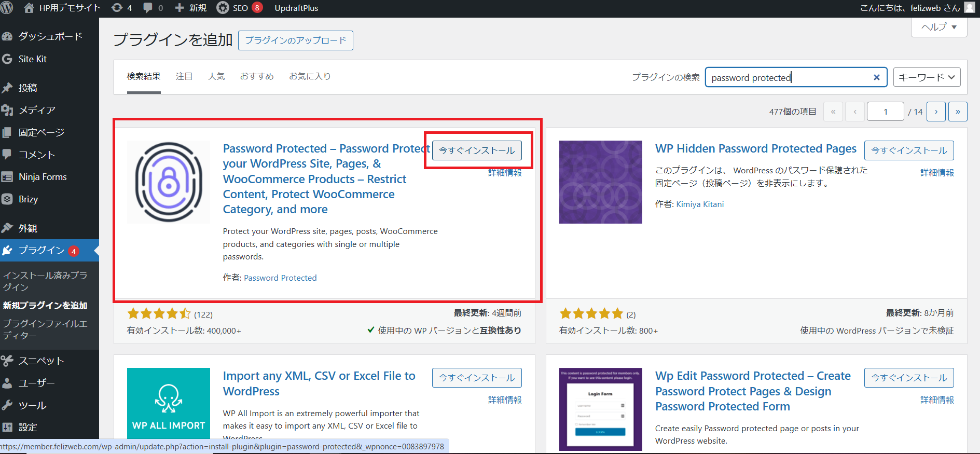This screenshot has height=454, width=980.
Task: Install Password Protected plugin now
Action: [477, 150]
